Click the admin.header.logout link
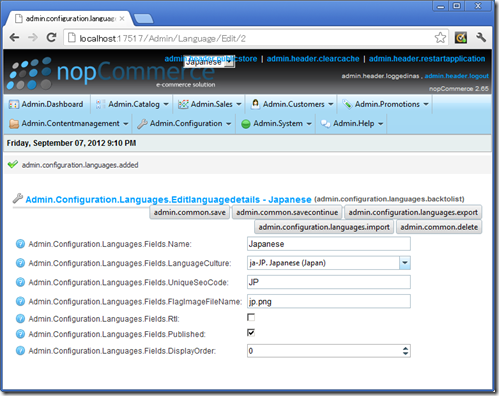Screen dimensions: 499x396 click(456, 76)
